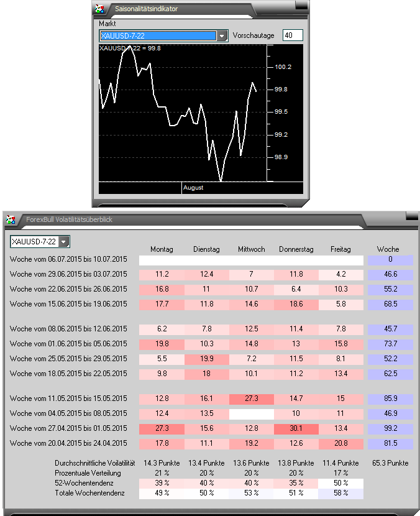Click the dark red 30.1 Donnerstag cell
The width and height of the screenshot is (420, 516).
pyautogui.click(x=296, y=428)
